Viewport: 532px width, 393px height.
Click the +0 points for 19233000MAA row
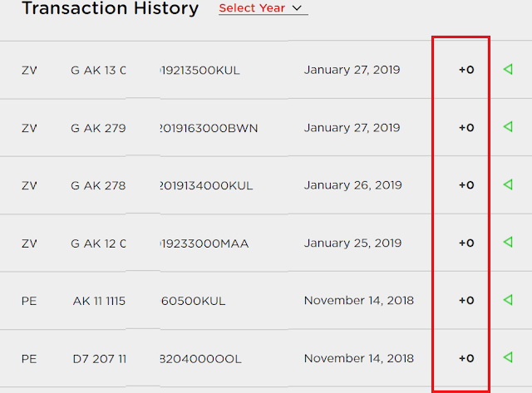(466, 243)
